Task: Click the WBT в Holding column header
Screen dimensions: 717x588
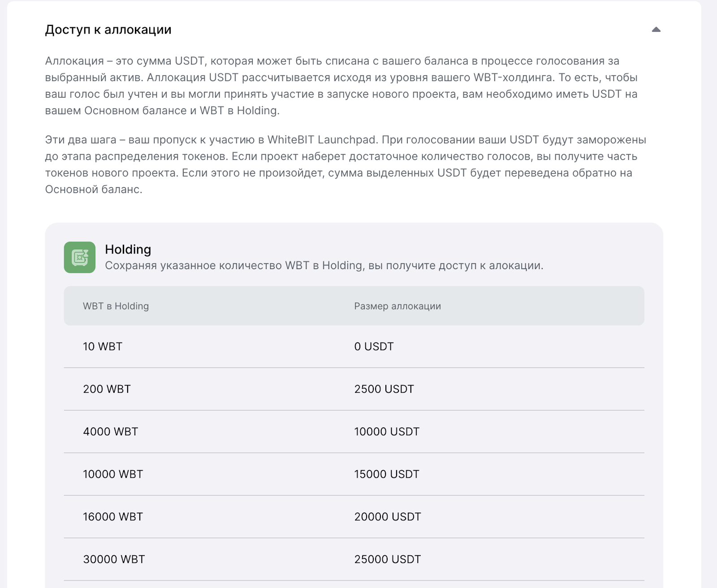Action: (x=116, y=306)
